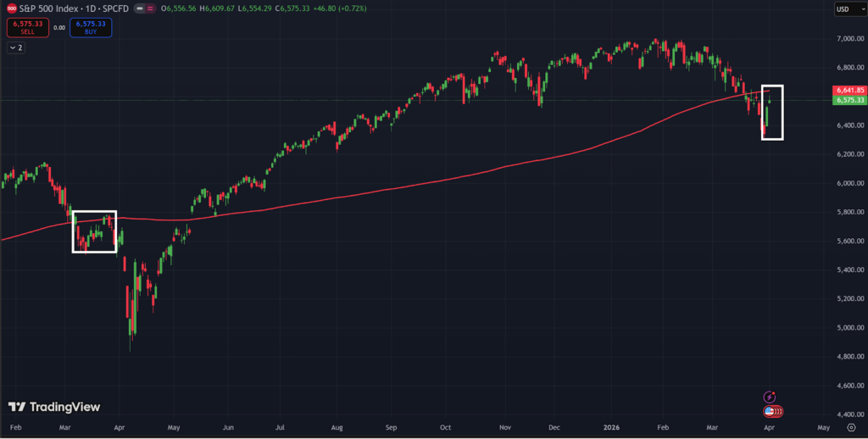Click the US flag economic events icon

[771, 412]
